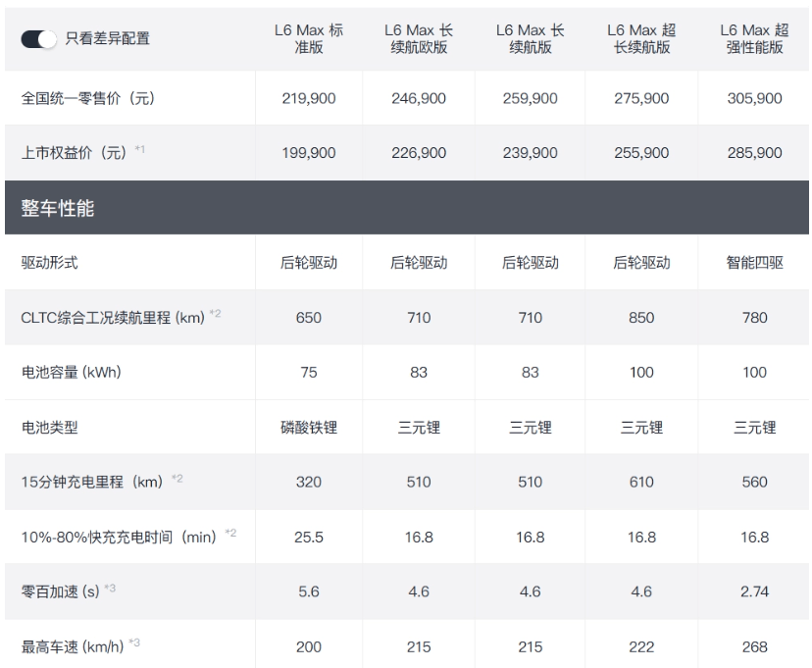Click the 智能四驱 drive type cell
Image resolution: width=812 pixels, height=668 pixels.
coord(753,263)
